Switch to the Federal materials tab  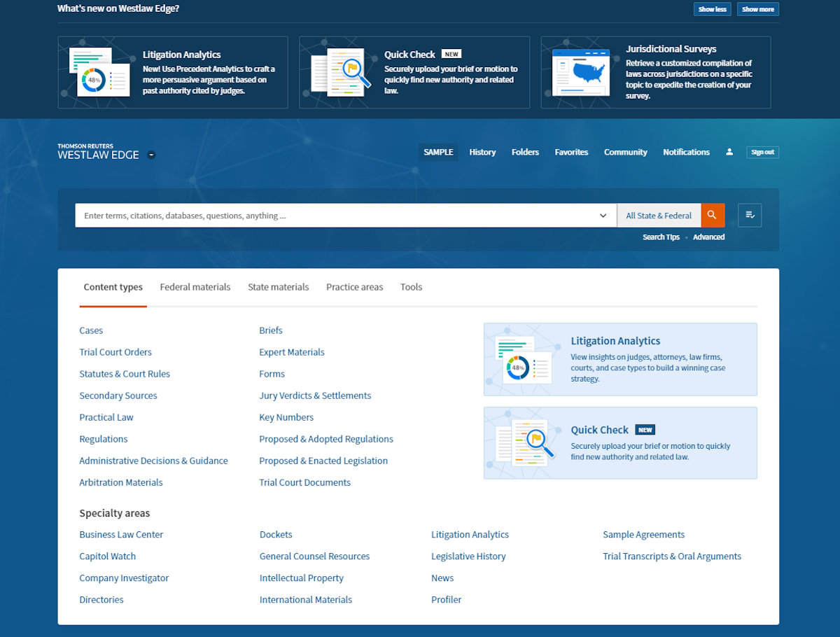click(x=195, y=287)
